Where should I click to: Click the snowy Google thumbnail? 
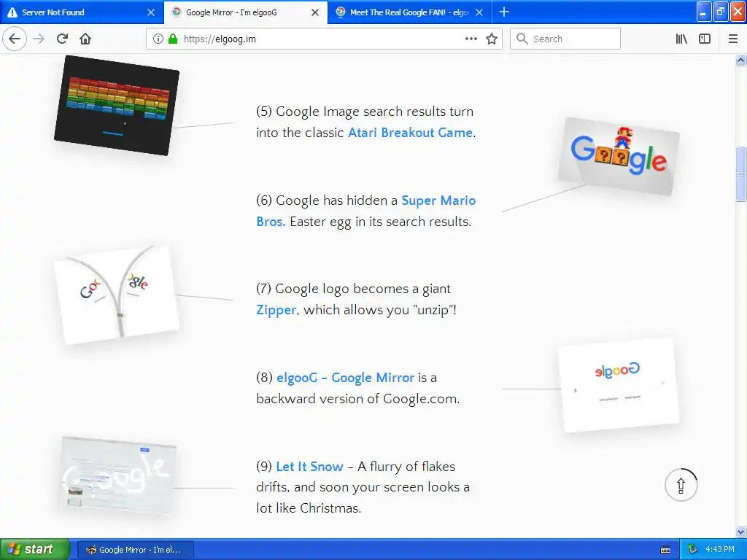[117, 475]
